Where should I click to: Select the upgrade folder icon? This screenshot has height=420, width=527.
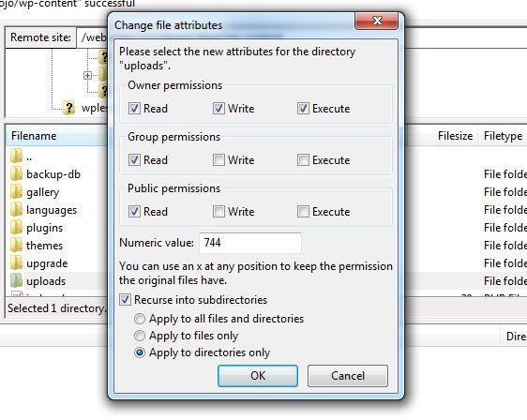(16, 263)
